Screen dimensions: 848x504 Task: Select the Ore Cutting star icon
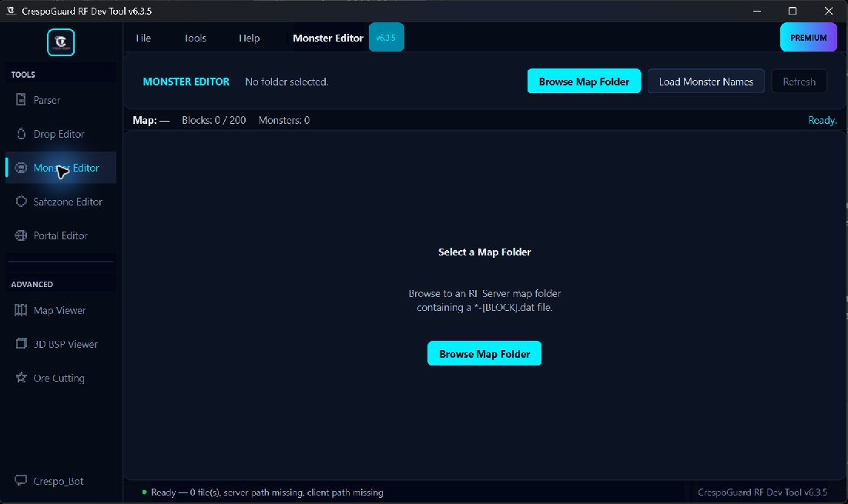[x=21, y=378]
